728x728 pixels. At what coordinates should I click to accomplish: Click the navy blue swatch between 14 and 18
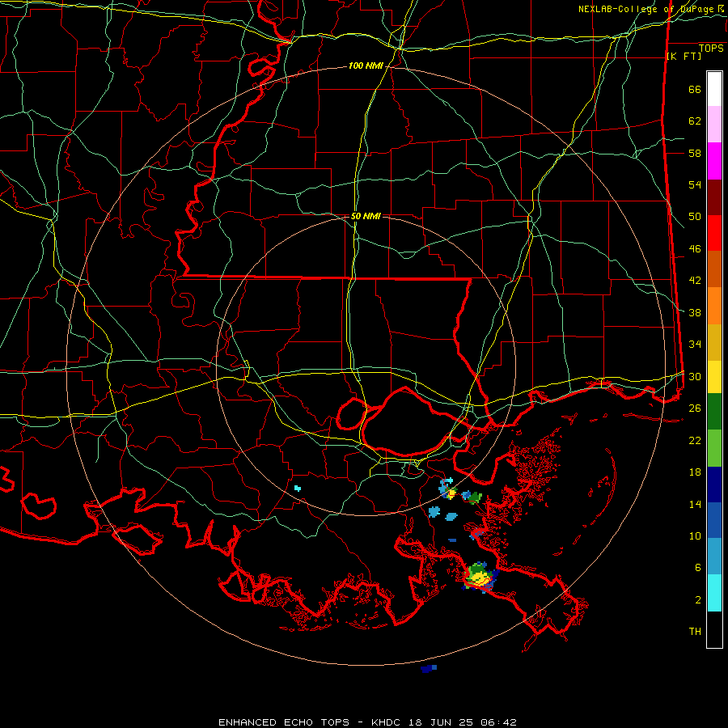(x=714, y=485)
